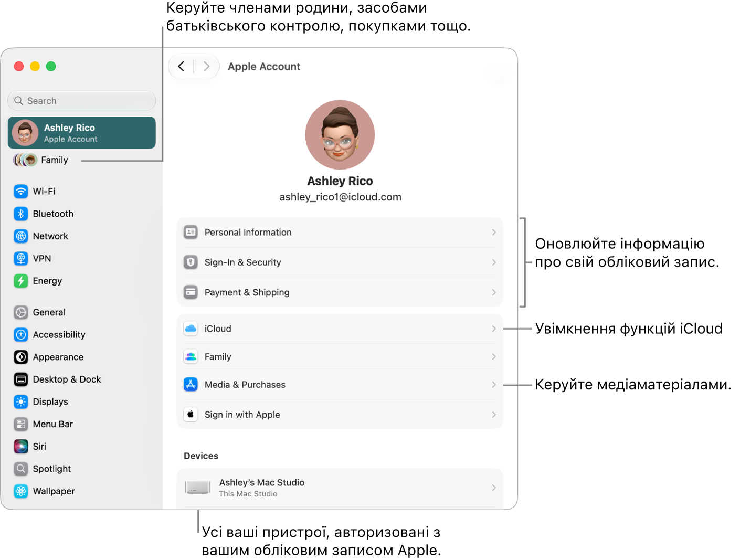Open the Sign in with Apple row
Image resolution: width=740 pixels, height=560 pixels.
pos(340,415)
